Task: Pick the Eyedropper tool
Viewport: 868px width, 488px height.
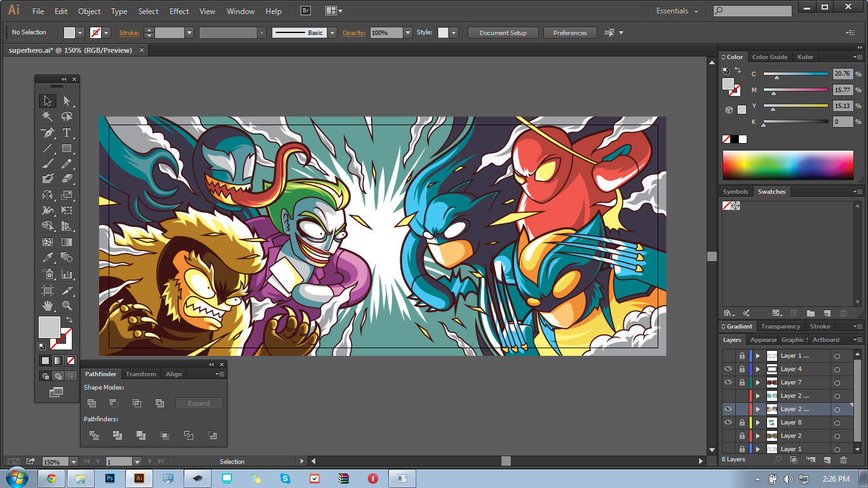Action: (x=48, y=258)
